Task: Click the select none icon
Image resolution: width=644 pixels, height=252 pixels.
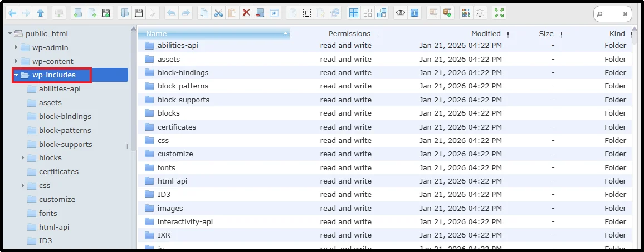Action: (368, 13)
